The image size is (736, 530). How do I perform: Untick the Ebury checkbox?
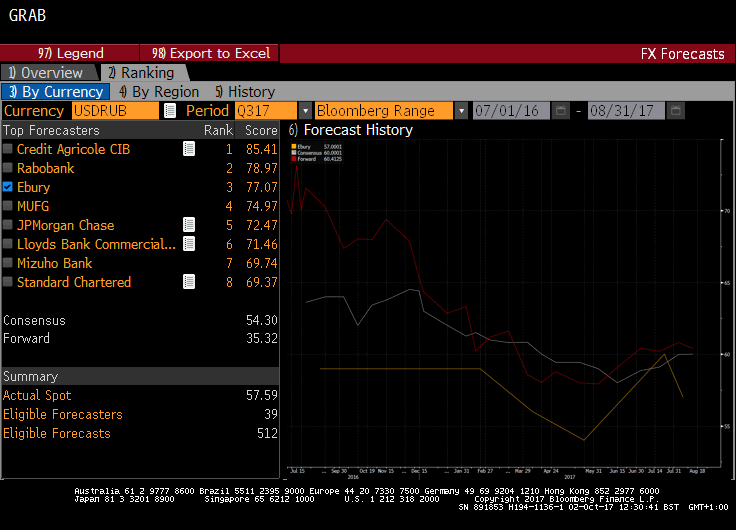[x=8, y=186]
